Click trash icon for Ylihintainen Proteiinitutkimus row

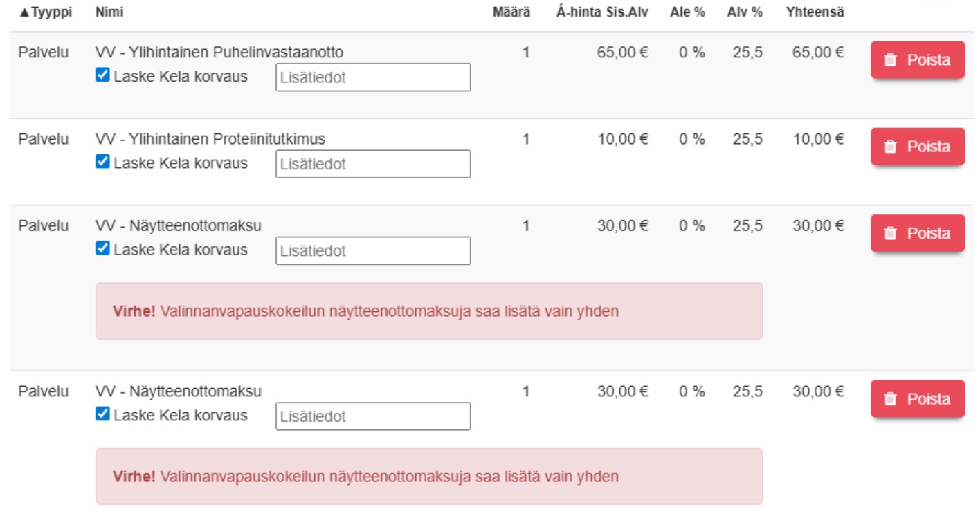point(891,147)
